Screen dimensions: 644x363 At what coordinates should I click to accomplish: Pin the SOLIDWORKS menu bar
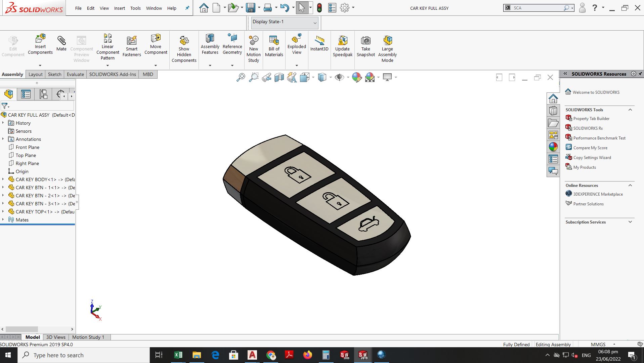pos(187,8)
